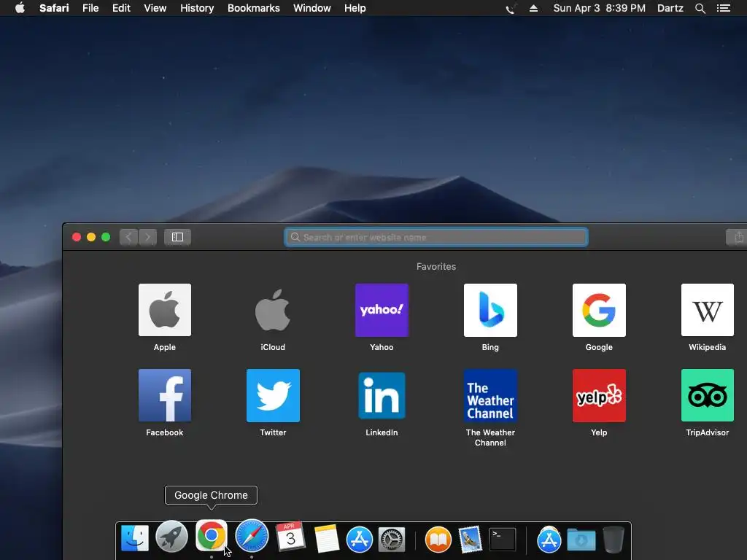Click the date and time in menu bar
Image resolution: width=747 pixels, height=560 pixels.
point(600,8)
